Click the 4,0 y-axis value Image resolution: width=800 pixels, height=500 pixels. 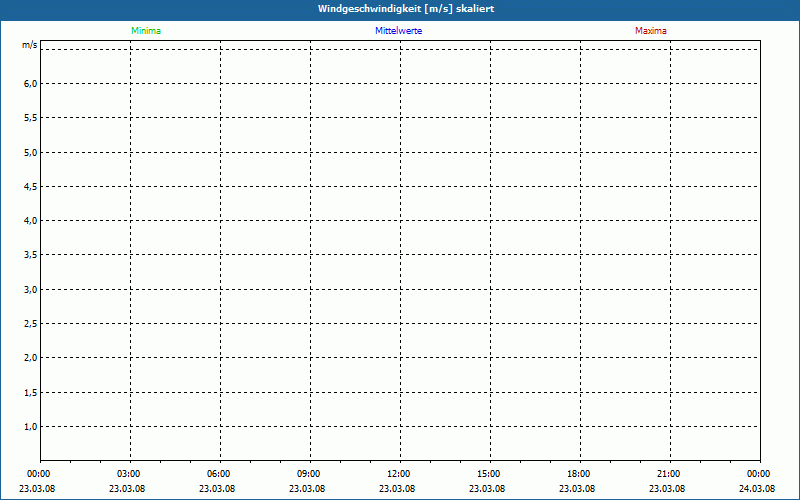(31, 221)
